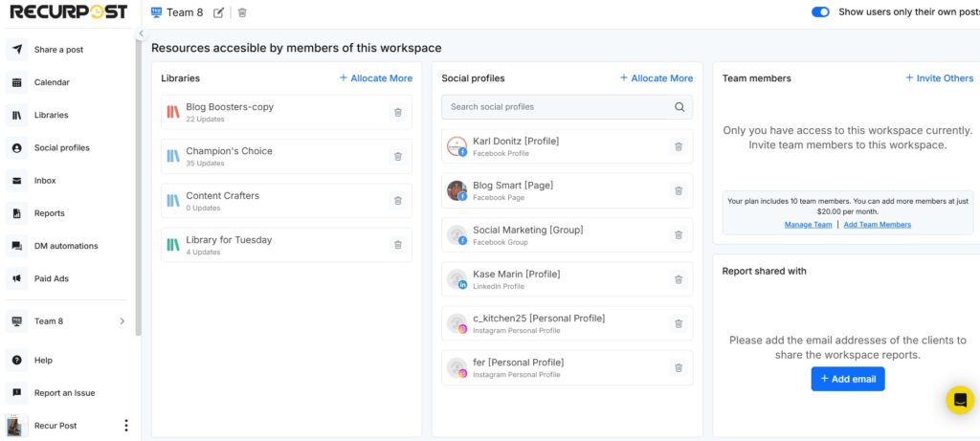Open the DM automations chat icon

17,246
